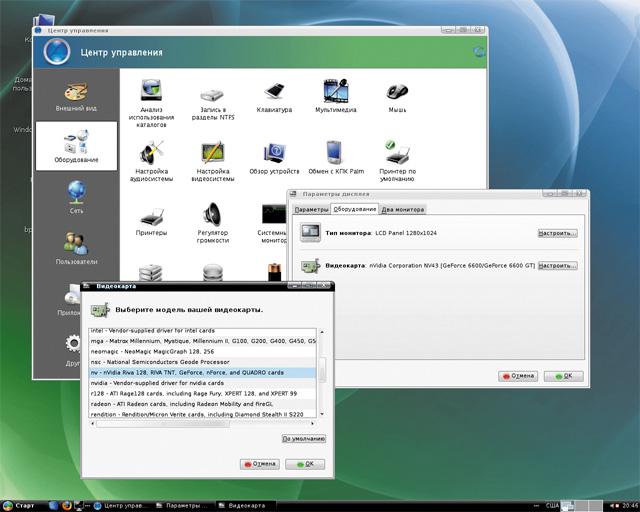The width and height of the screenshot is (640, 512).
Task: Open Настройка видеосистемы icon
Action: point(213,161)
